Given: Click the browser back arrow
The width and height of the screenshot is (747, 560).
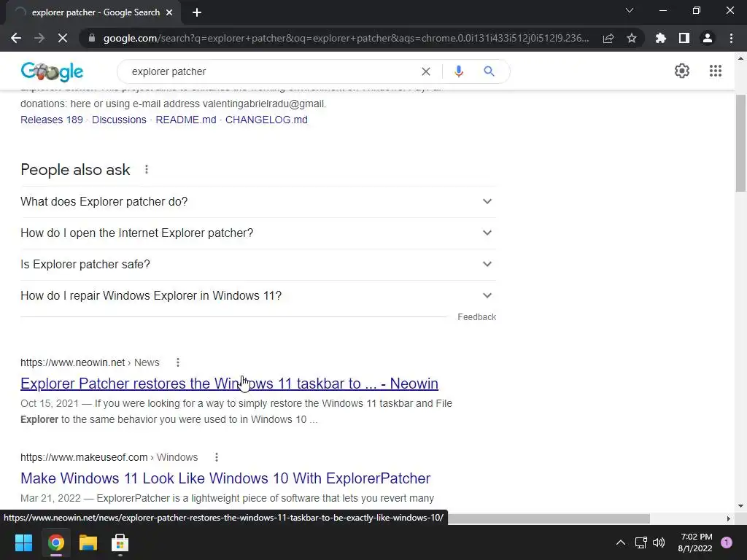Looking at the screenshot, I should [16, 38].
